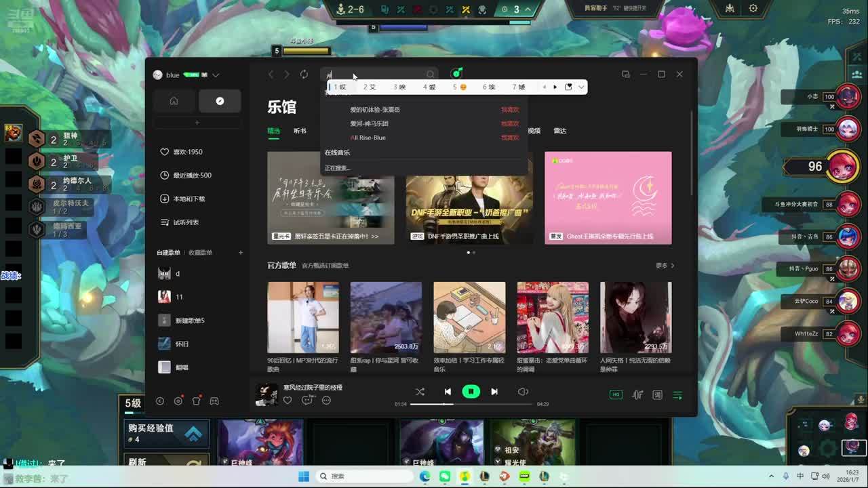This screenshot has height=488, width=868.
Task: Expand the blue account dropdown arrow
Action: point(216,75)
